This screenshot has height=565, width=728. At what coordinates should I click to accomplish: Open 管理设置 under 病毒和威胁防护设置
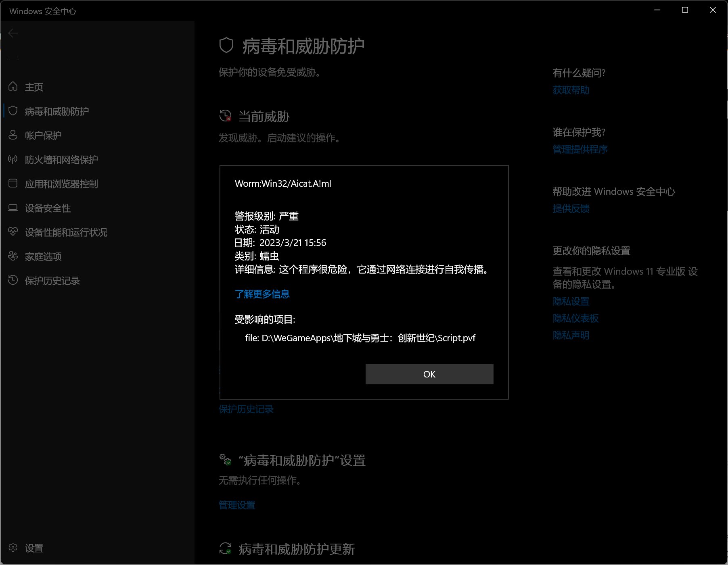[236, 505]
